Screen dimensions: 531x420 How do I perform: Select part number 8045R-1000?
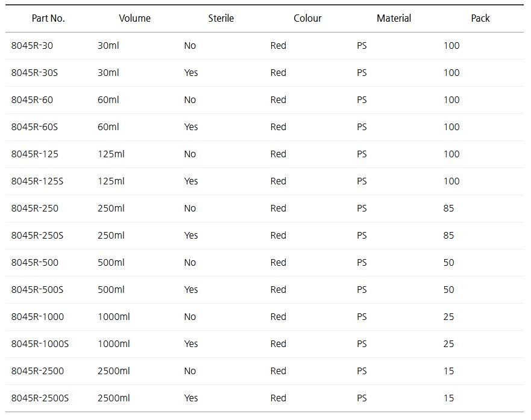click(x=37, y=317)
